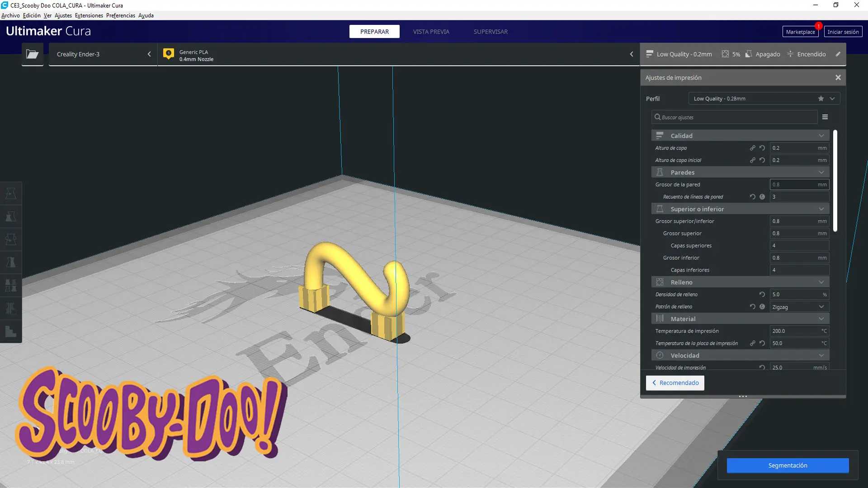This screenshot has height=488, width=868.
Task: Open the Ajustes menu
Action: (63, 15)
